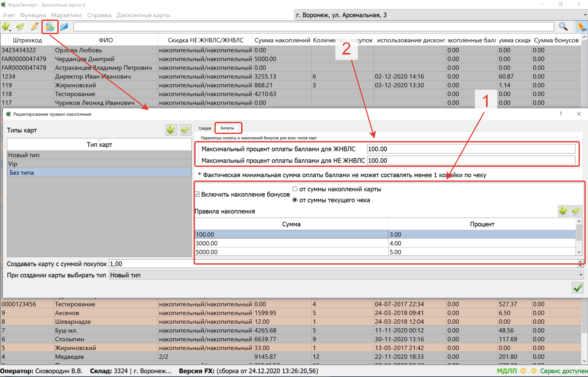Remove an accumulation rule with minus icon

[x=576, y=211]
